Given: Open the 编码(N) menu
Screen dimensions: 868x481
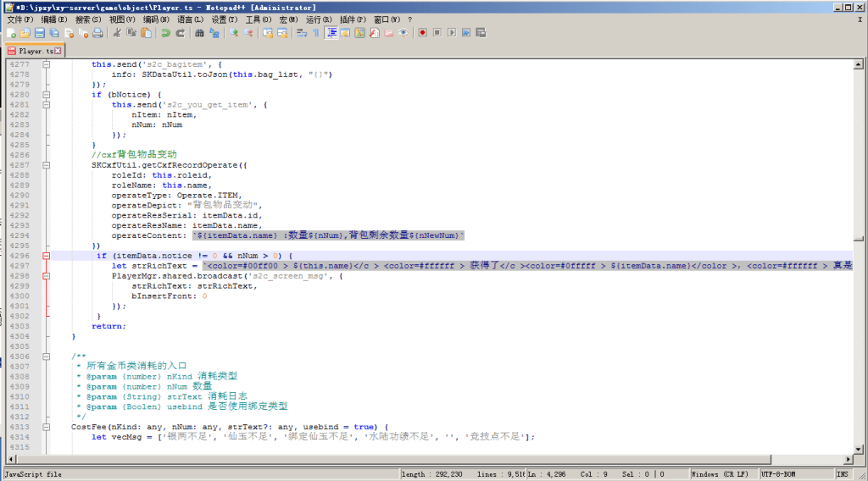Looking at the screenshot, I should pyautogui.click(x=156, y=19).
